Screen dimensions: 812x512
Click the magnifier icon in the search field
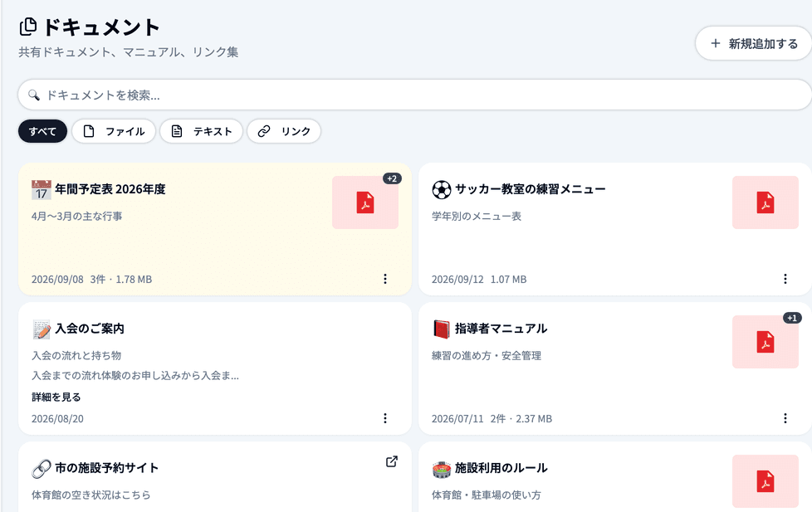34,95
